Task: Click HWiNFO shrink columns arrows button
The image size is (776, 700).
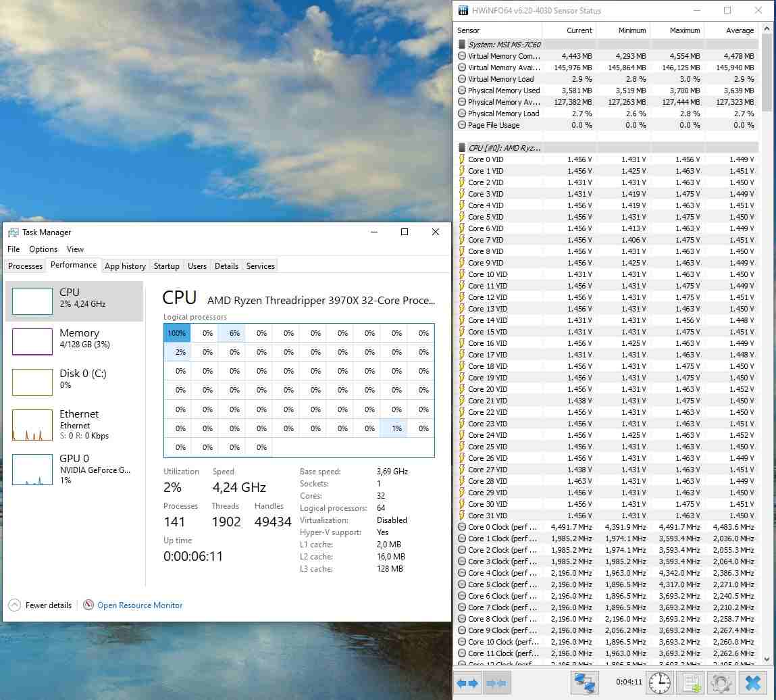Action: (496, 683)
